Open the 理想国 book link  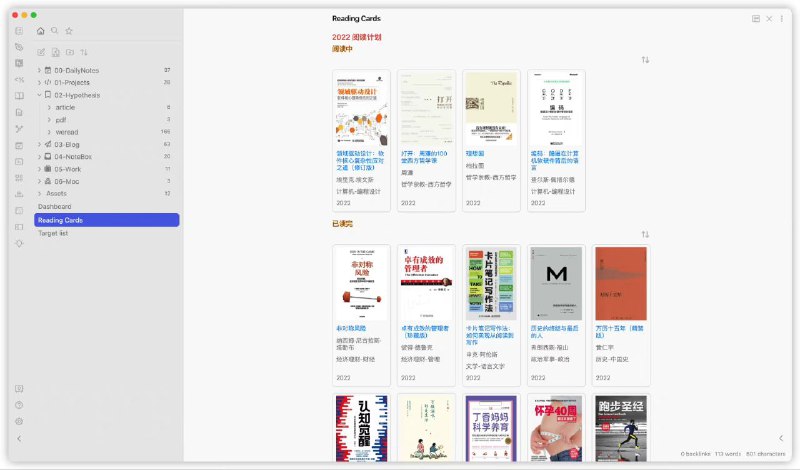tap(475, 153)
